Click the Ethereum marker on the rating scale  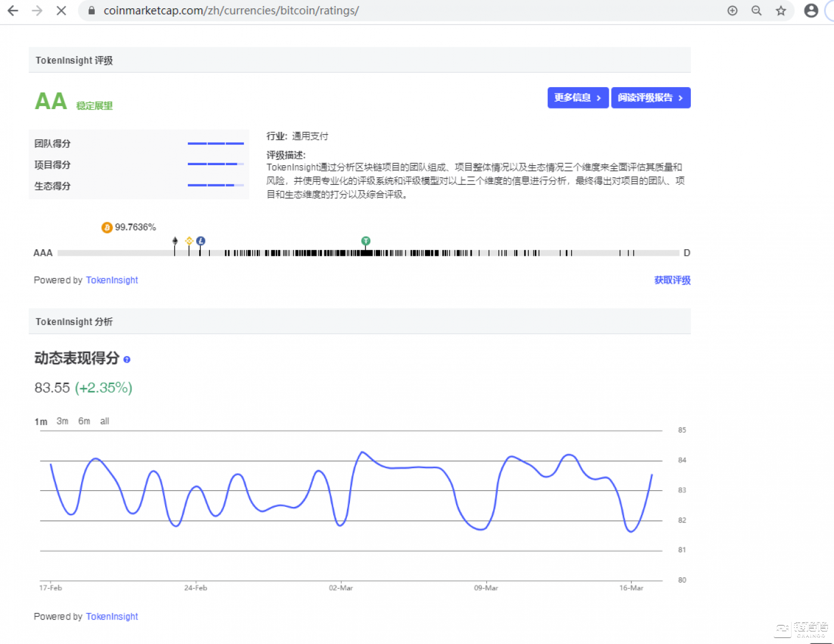tap(175, 241)
